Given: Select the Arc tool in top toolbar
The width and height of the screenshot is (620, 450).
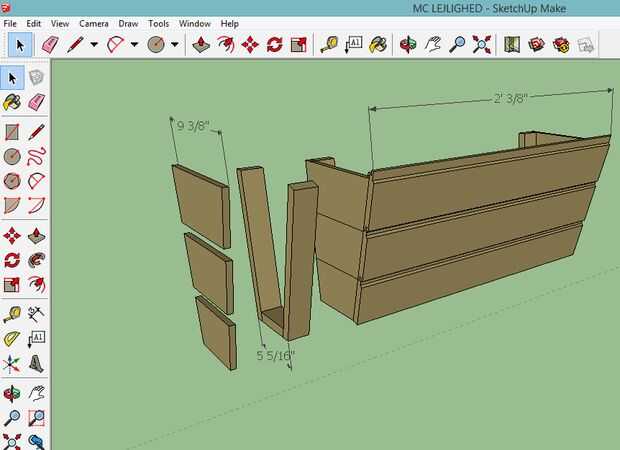Looking at the screenshot, I should pyautogui.click(x=115, y=45).
